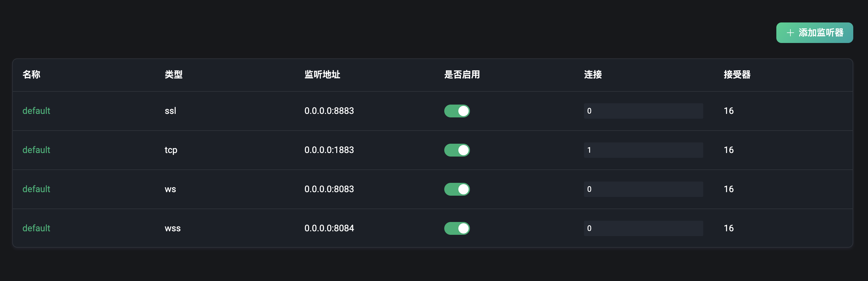
Task: Click the ws row connection count field
Action: (643, 189)
